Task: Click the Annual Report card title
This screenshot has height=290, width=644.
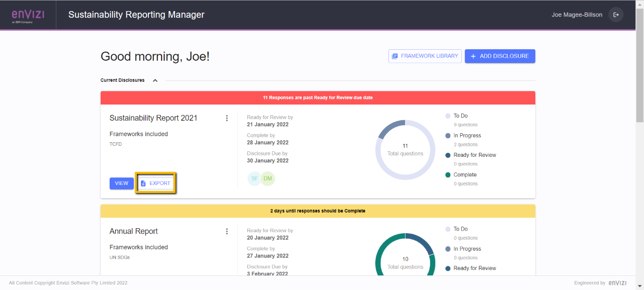Action: 134,231
